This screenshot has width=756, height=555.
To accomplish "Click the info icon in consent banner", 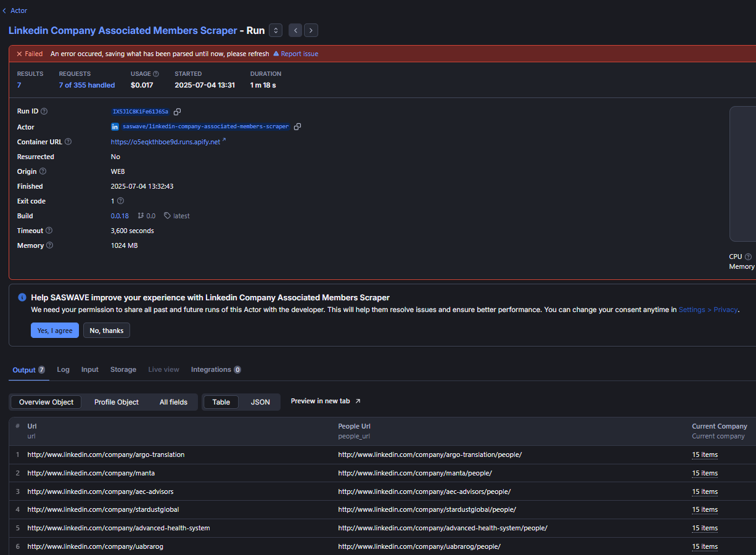I will 22,297.
